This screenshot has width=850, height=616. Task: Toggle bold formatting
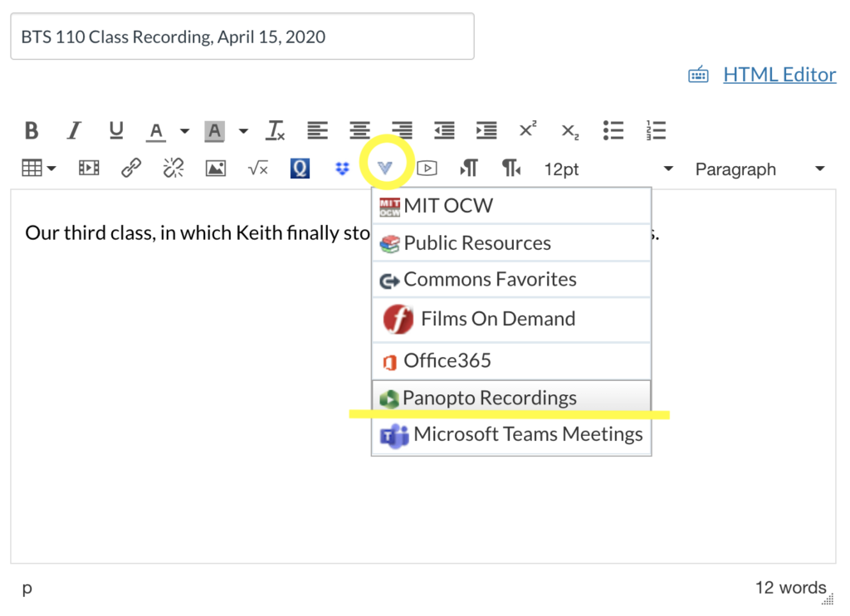click(32, 130)
